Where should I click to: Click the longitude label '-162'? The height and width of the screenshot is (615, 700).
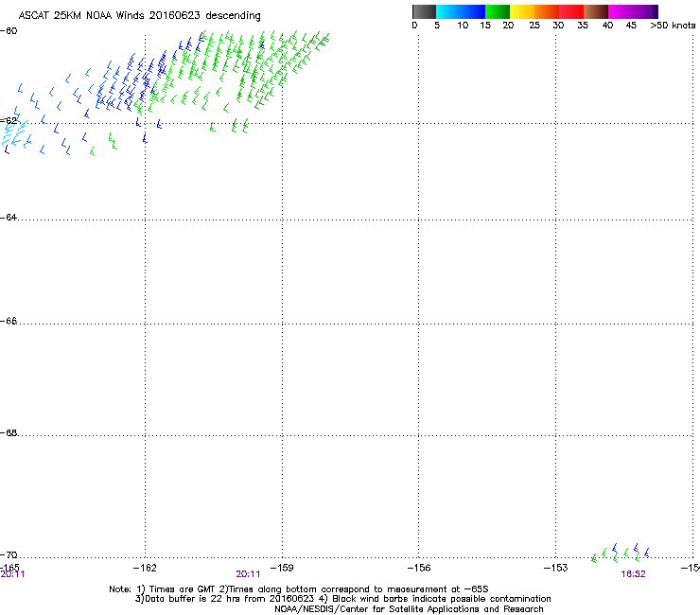[145, 568]
